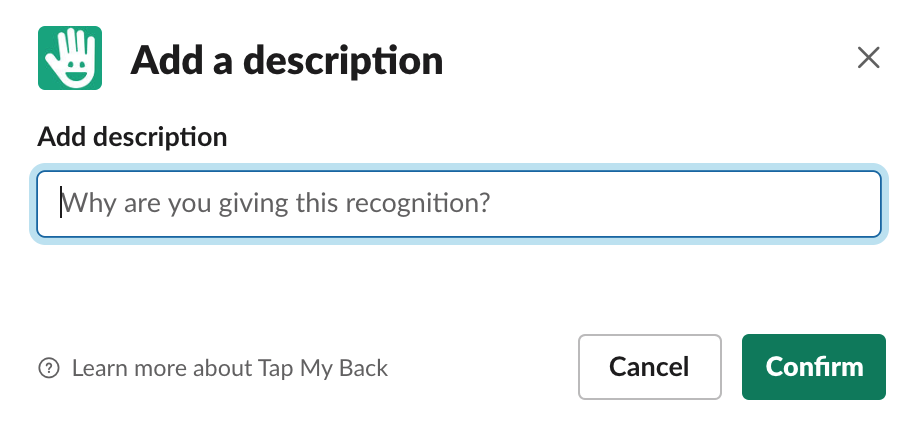Image resolution: width=922 pixels, height=430 pixels.
Task: Click the word "description" in the title
Action: pyautogui.click(x=343, y=61)
